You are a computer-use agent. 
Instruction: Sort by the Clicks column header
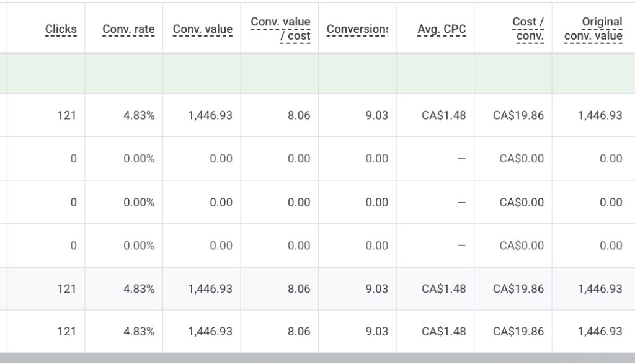coord(61,29)
